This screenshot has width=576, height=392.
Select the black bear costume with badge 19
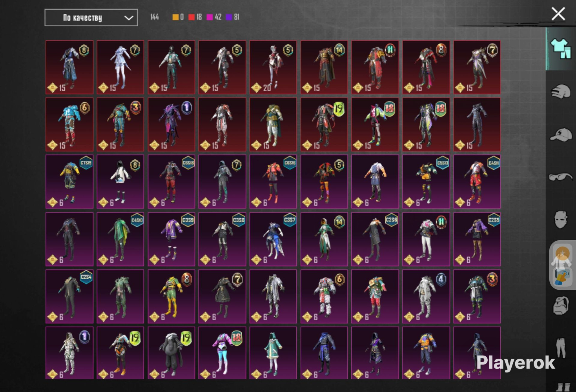click(x=171, y=353)
